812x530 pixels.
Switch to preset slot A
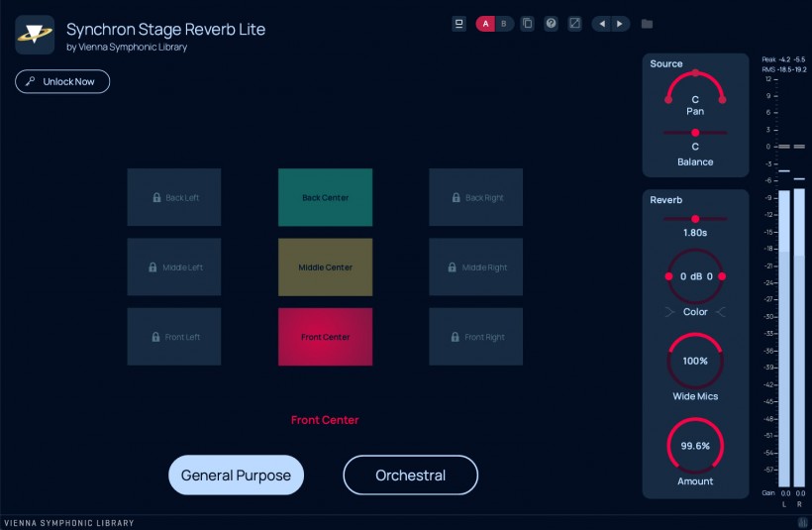[485, 24]
